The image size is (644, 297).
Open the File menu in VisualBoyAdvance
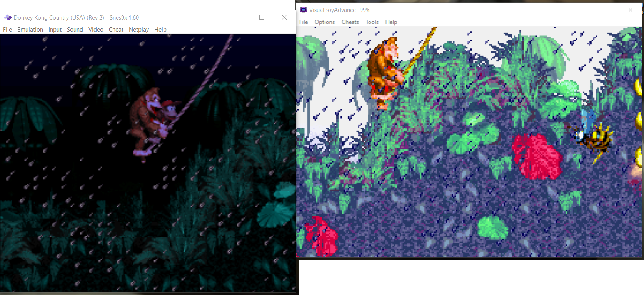(x=304, y=22)
